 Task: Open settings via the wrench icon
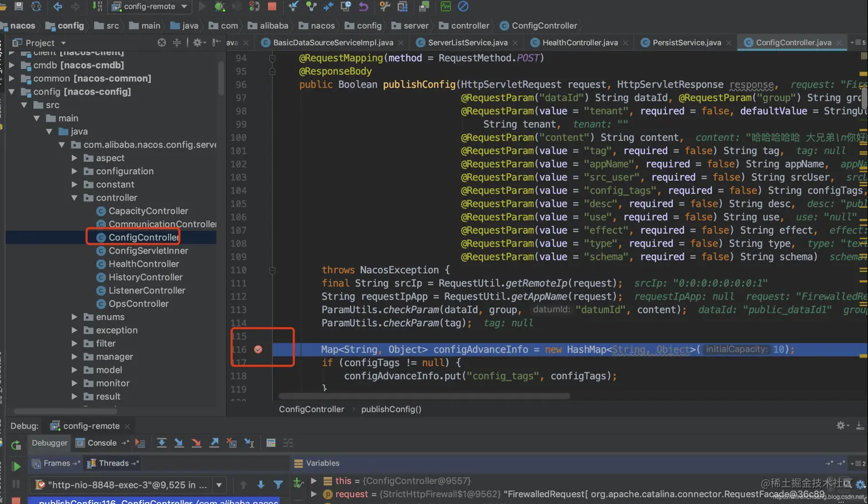tap(385, 6)
